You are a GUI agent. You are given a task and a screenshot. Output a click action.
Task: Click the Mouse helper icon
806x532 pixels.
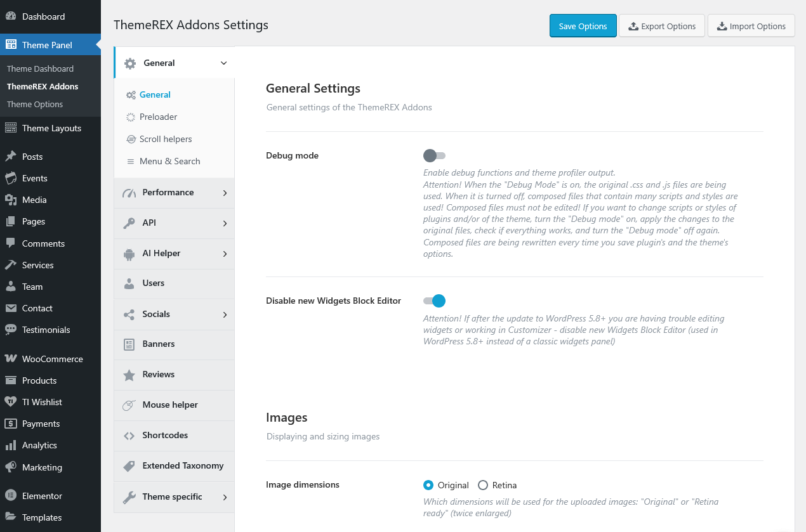click(129, 405)
